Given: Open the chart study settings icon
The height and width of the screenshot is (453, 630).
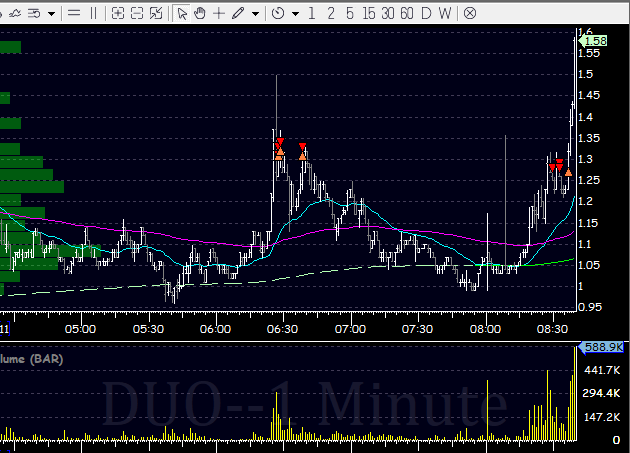Looking at the screenshot, I should coord(34,13).
